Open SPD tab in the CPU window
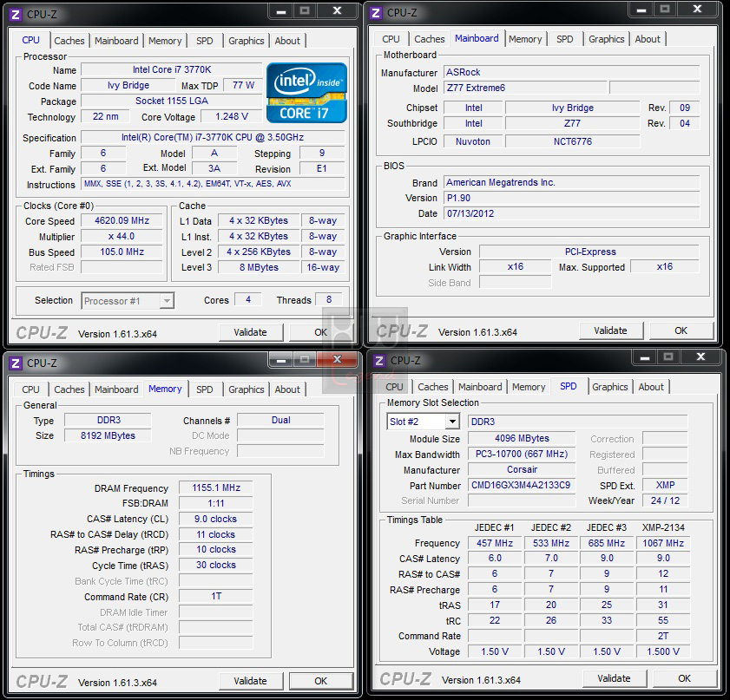The width and height of the screenshot is (730, 700). [x=204, y=41]
